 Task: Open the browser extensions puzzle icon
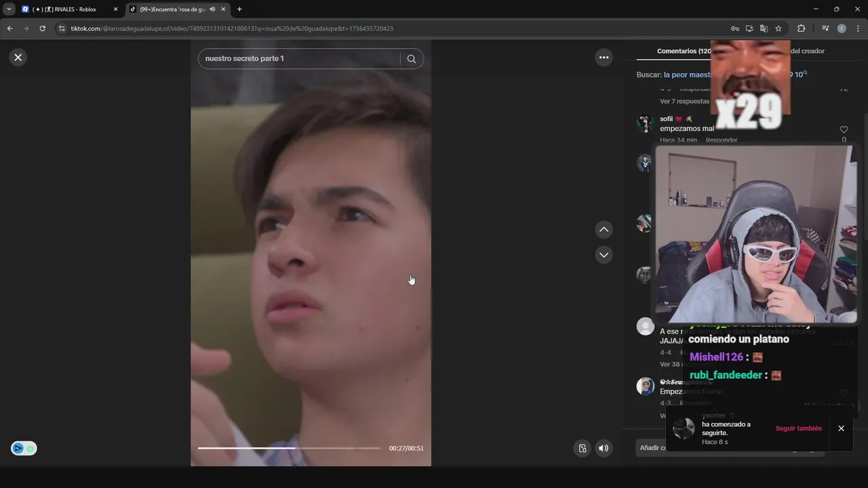pyautogui.click(x=801, y=28)
